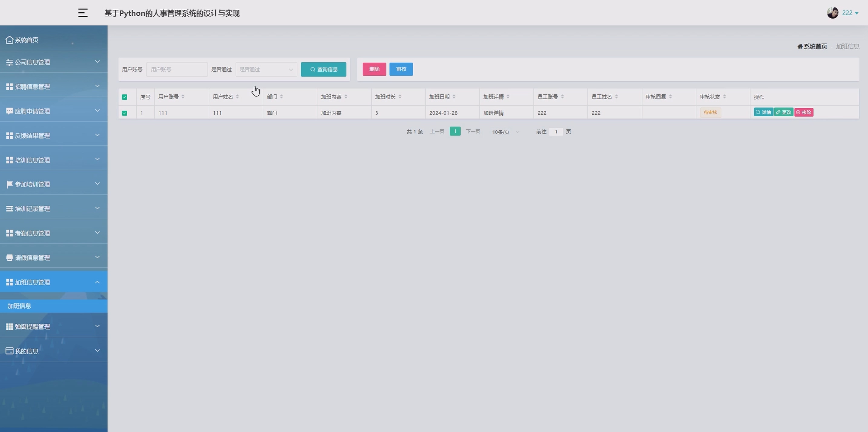Select the 加班信息 submenu item

[x=54, y=306]
